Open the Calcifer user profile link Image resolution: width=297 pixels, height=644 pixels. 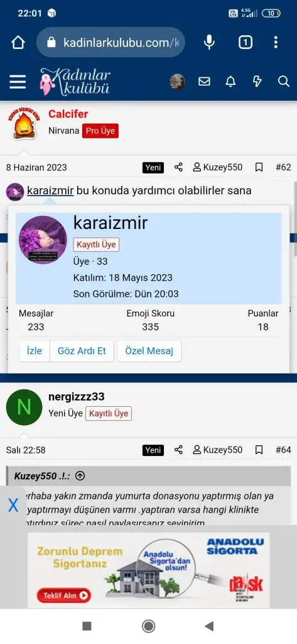point(68,114)
